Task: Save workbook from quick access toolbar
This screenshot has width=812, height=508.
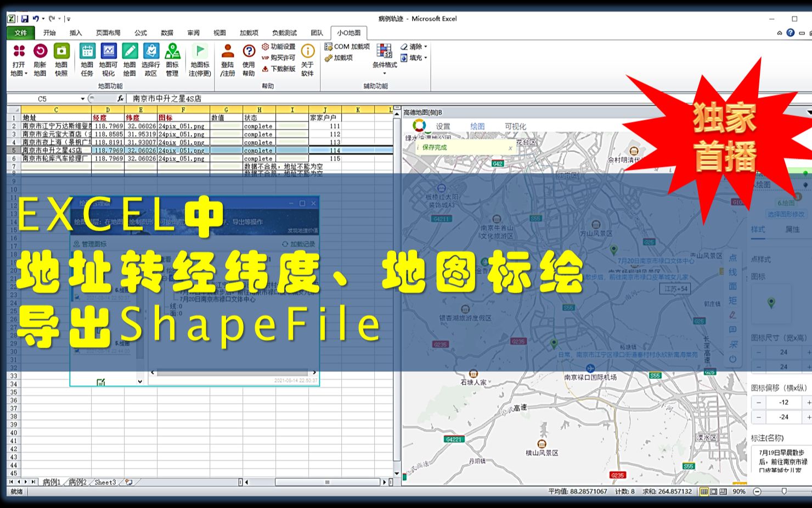Action: (x=25, y=19)
